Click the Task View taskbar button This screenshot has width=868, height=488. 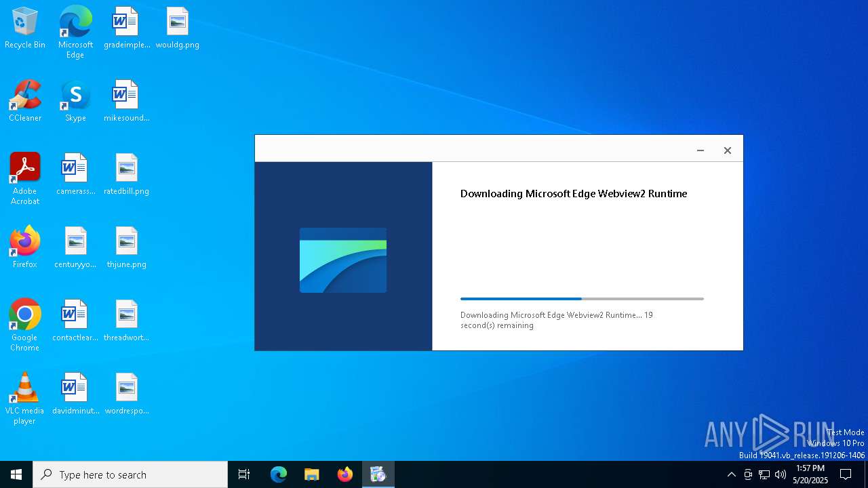244,474
